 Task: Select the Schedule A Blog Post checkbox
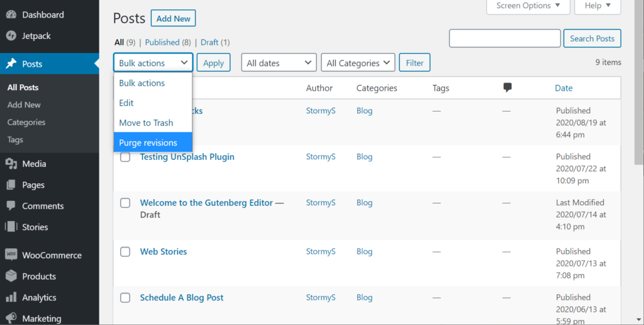click(125, 297)
